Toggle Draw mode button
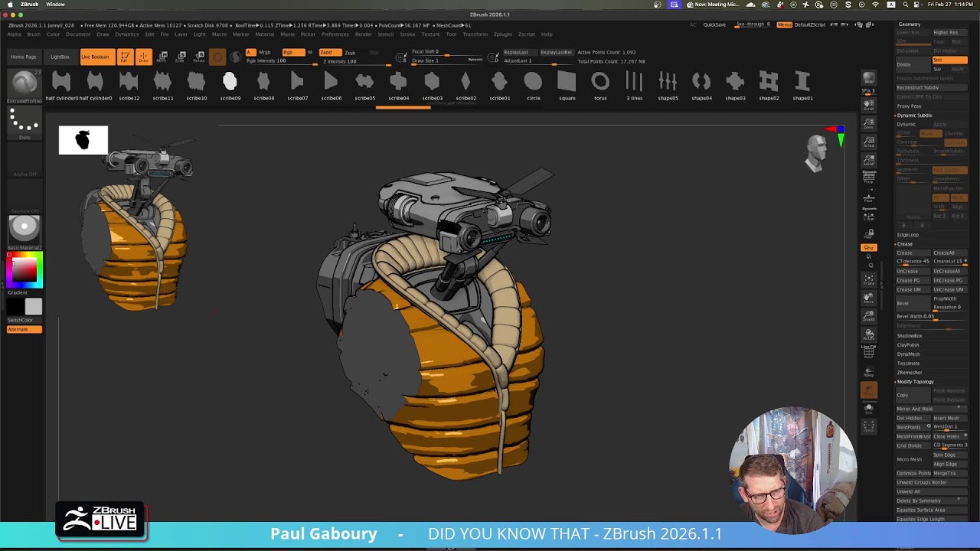 click(142, 57)
